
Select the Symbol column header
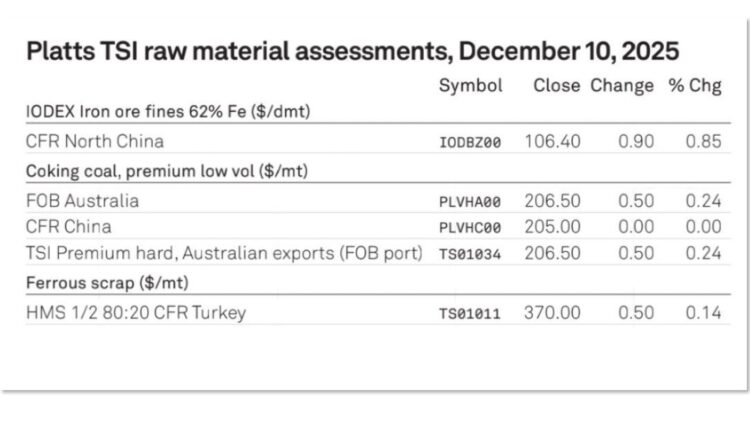point(470,86)
